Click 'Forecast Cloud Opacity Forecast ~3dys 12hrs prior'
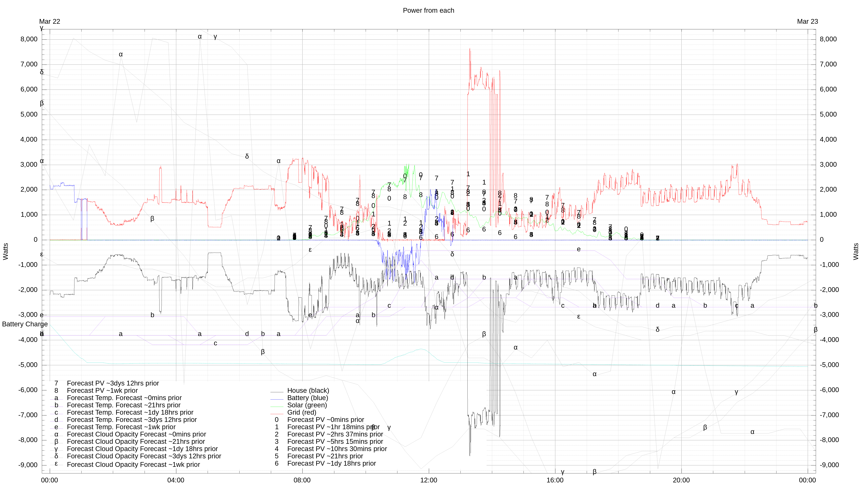Viewport: 868px width, 488px height. pos(144,456)
